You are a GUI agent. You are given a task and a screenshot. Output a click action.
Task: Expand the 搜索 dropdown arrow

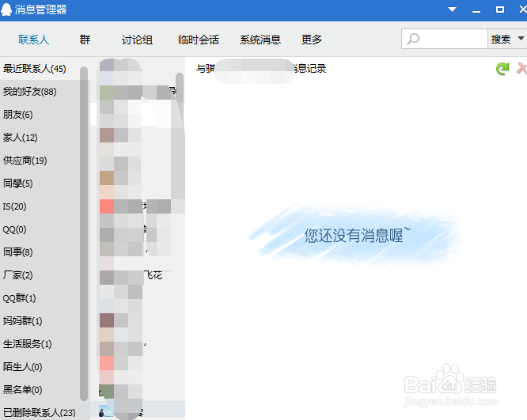click(521, 39)
